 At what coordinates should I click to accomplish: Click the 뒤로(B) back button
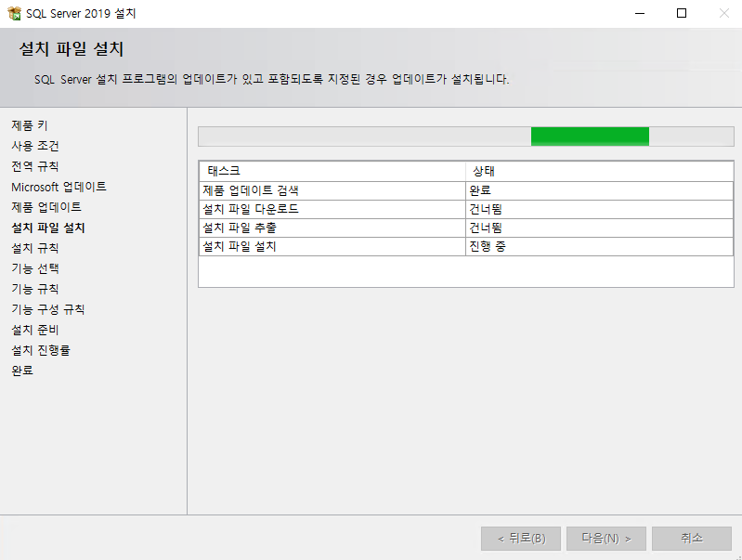521,539
